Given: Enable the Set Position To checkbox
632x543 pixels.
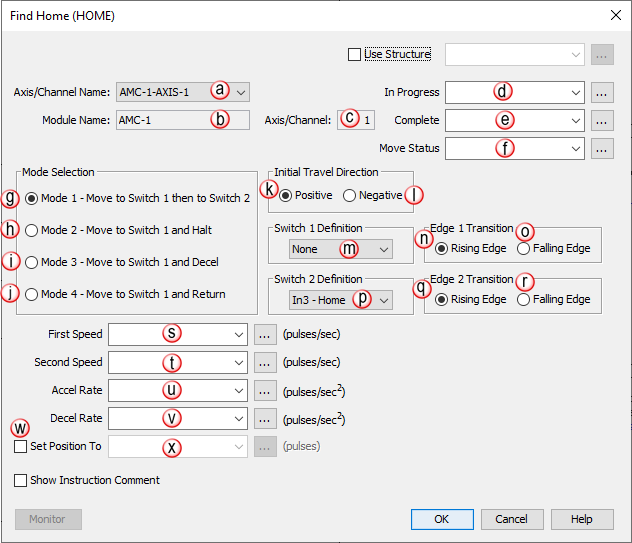Looking at the screenshot, I should click(21, 447).
